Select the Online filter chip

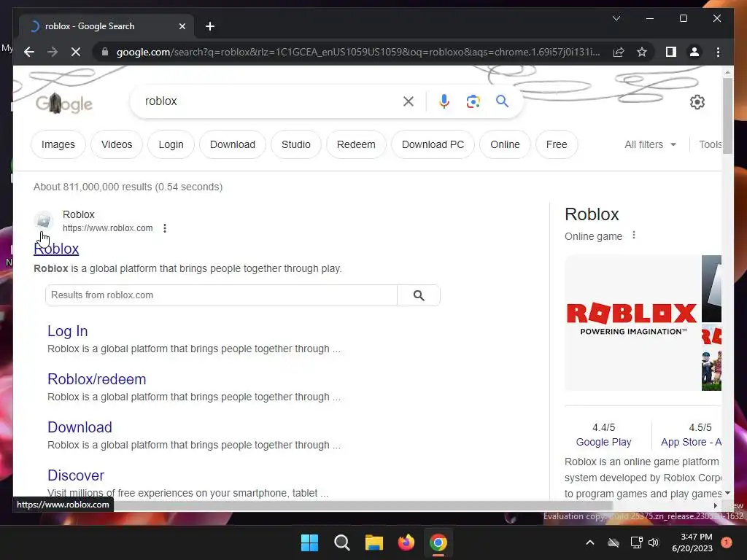click(x=505, y=144)
